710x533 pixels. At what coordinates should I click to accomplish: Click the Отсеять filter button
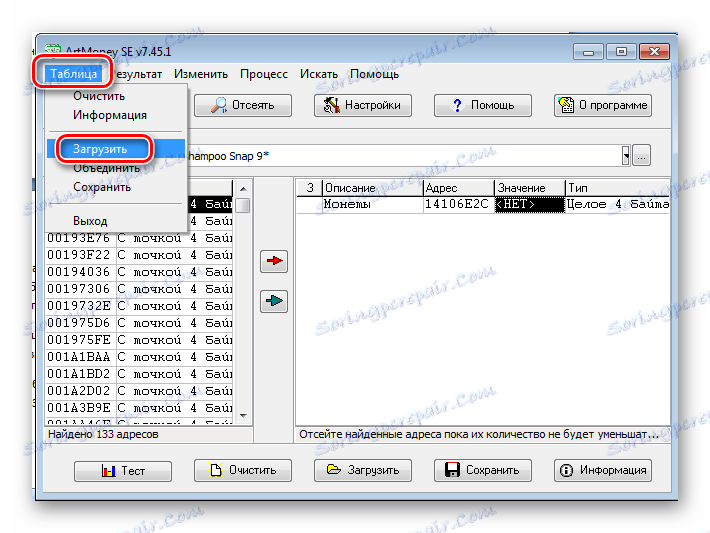(x=243, y=105)
